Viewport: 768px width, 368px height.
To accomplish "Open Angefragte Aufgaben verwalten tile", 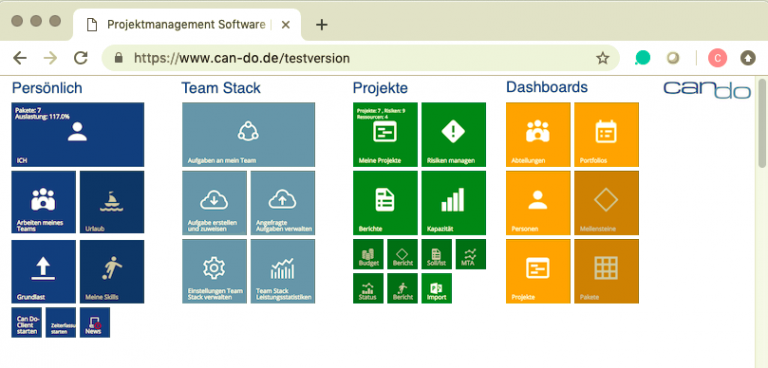I will point(283,203).
